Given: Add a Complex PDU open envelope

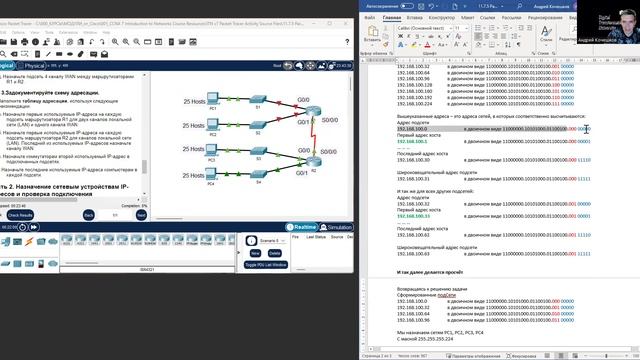Looking at the screenshot, I should (104, 54).
